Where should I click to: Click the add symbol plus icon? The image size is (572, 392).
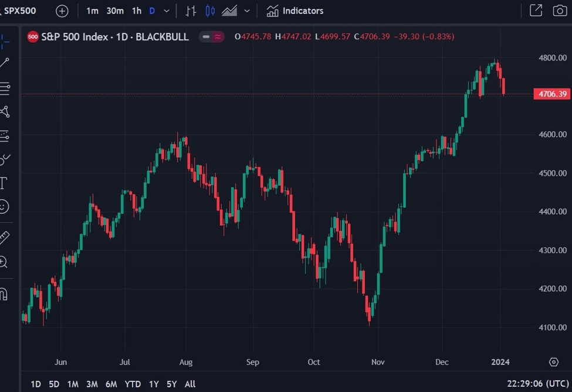pos(62,11)
